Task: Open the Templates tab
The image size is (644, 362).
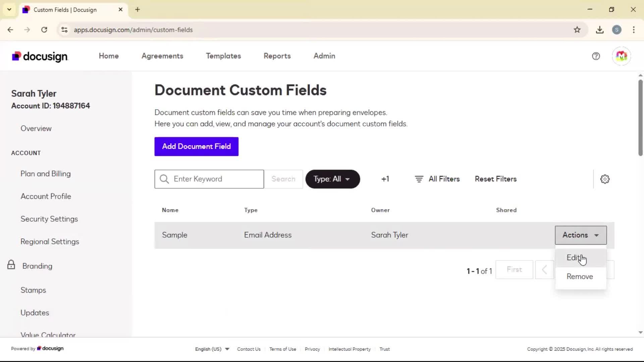Action: [223, 56]
